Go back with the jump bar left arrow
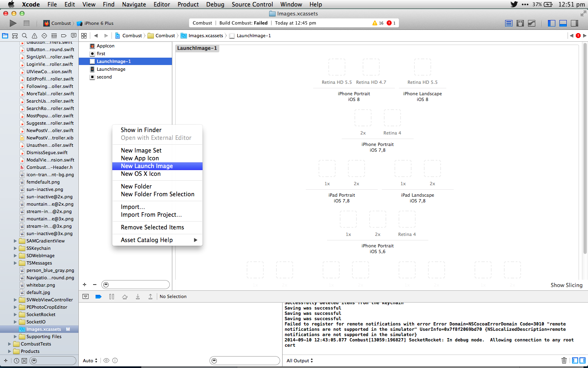 coord(96,36)
